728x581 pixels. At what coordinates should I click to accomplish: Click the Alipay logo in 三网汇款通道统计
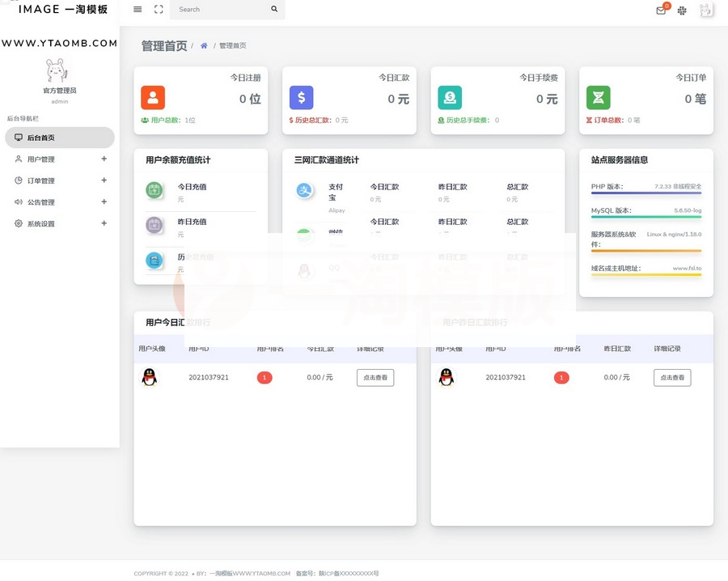[303, 191]
